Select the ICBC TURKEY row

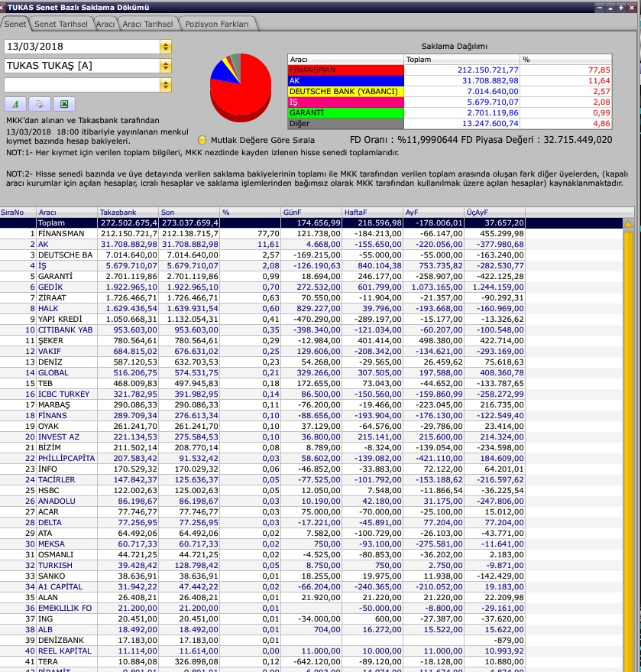pos(311,394)
